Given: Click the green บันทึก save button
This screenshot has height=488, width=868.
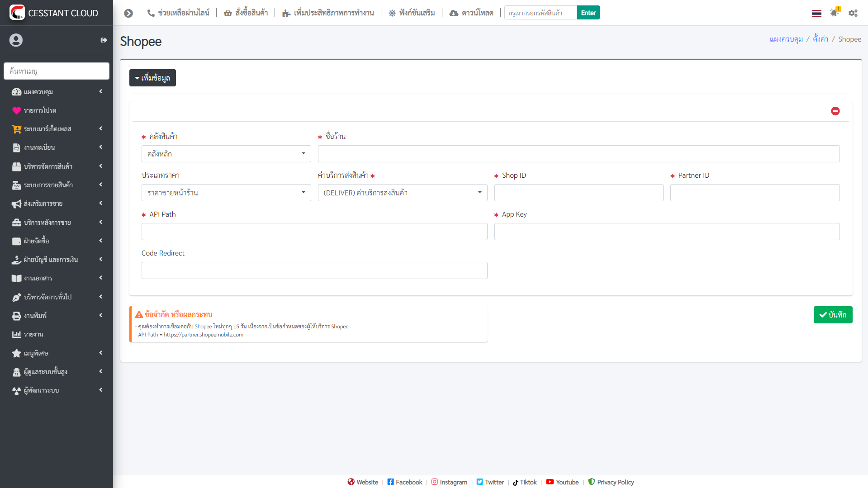Looking at the screenshot, I should click(x=833, y=315).
